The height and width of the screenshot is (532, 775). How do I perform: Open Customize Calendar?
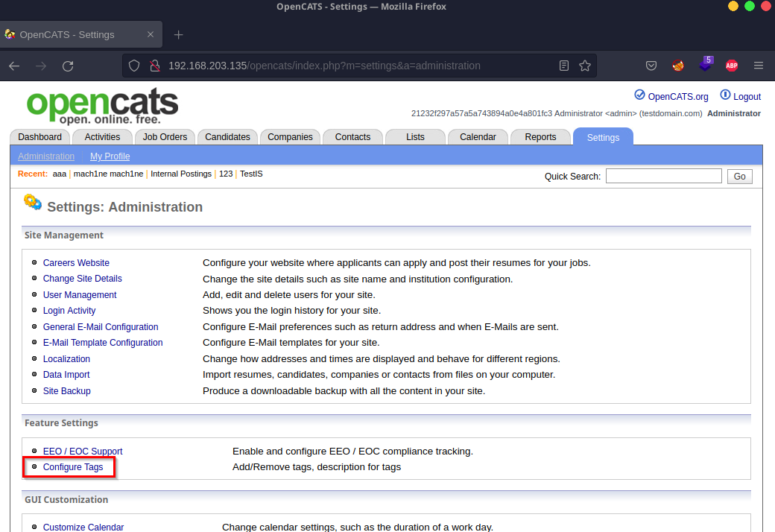(83, 527)
